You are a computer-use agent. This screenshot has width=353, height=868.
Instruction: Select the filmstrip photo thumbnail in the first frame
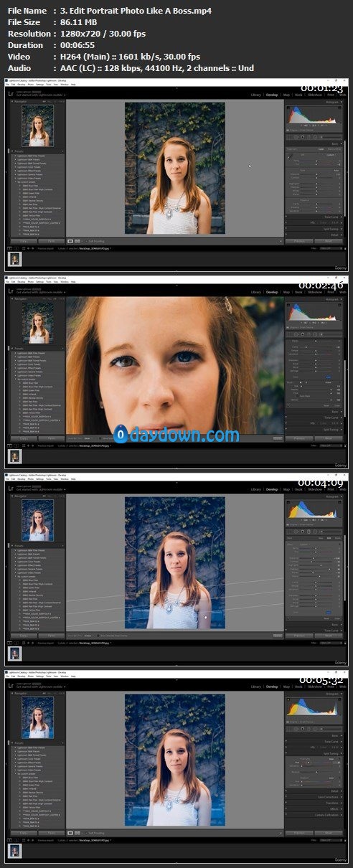coord(14,259)
